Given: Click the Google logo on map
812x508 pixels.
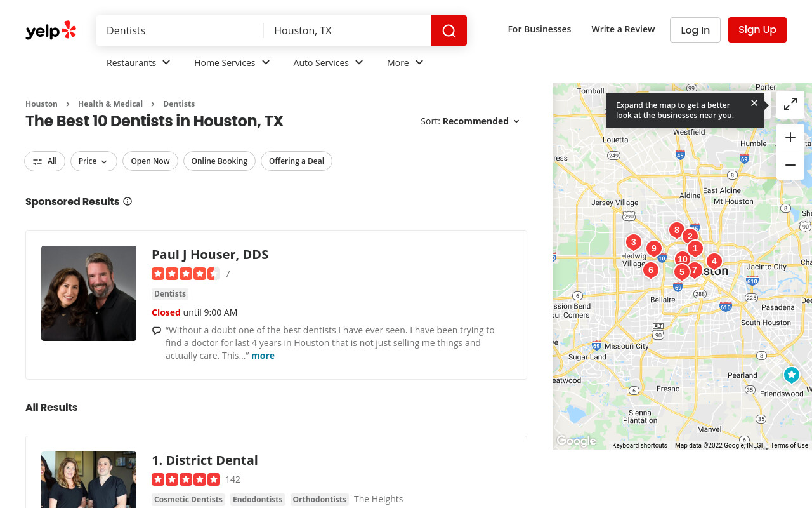Looking at the screenshot, I should point(576,441).
